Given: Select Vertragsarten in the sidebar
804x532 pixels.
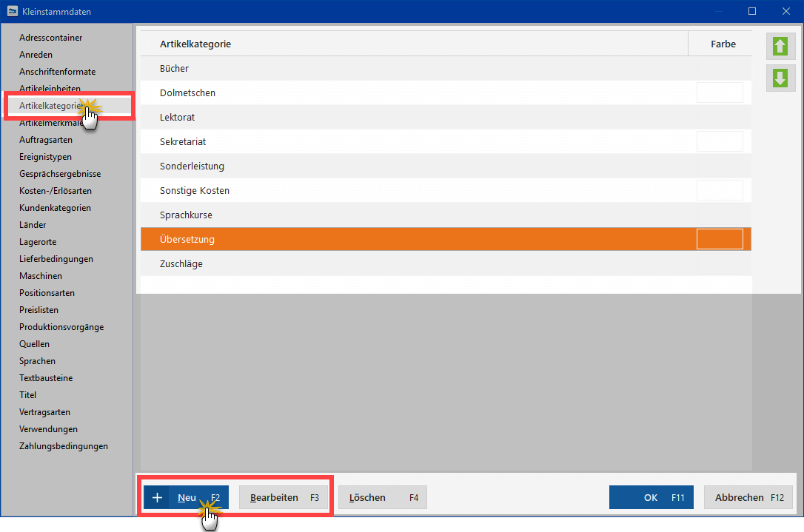Looking at the screenshot, I should [x=44, y=411].
